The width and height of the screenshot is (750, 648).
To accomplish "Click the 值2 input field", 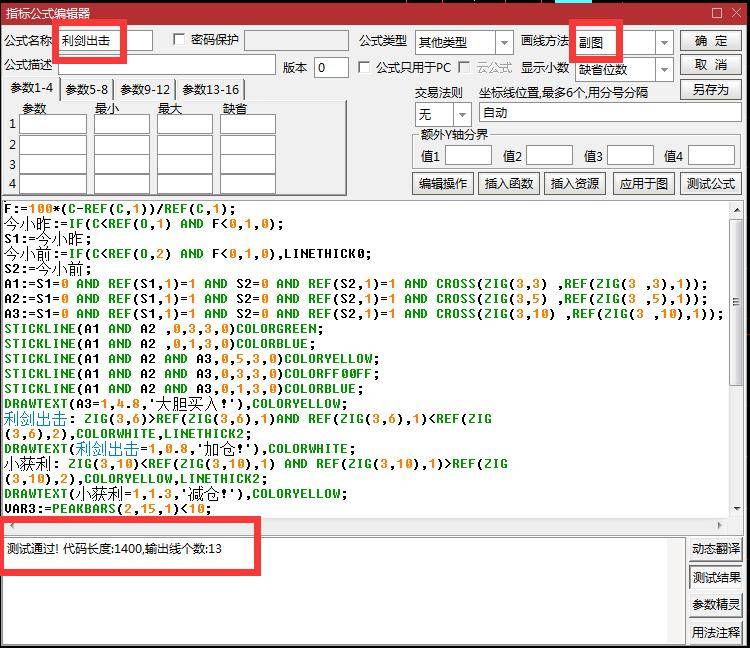I will click(x=549, y=155).
